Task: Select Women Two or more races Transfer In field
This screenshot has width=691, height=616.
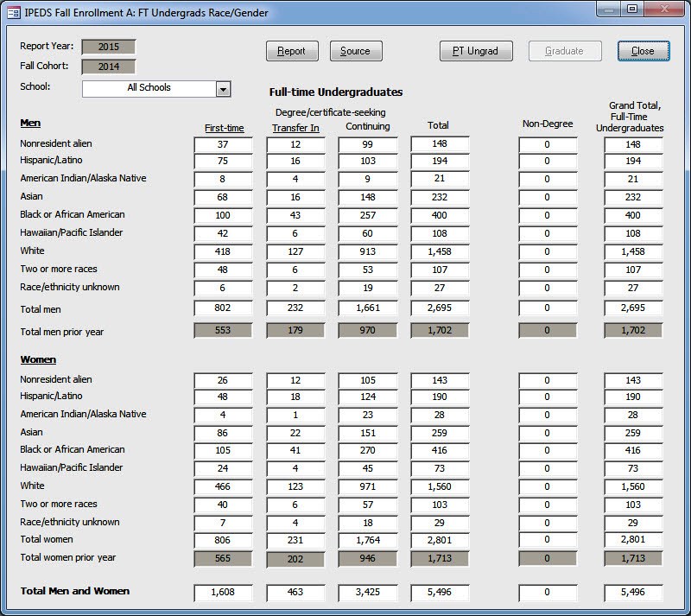Action: [x=295, y=505]
